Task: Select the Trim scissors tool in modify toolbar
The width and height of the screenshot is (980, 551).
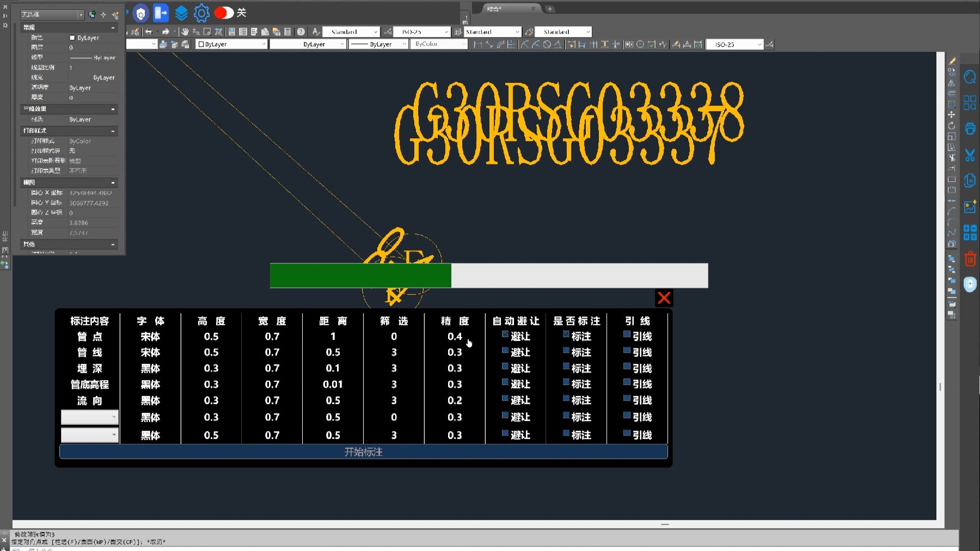Action: (x=952, y=158)
